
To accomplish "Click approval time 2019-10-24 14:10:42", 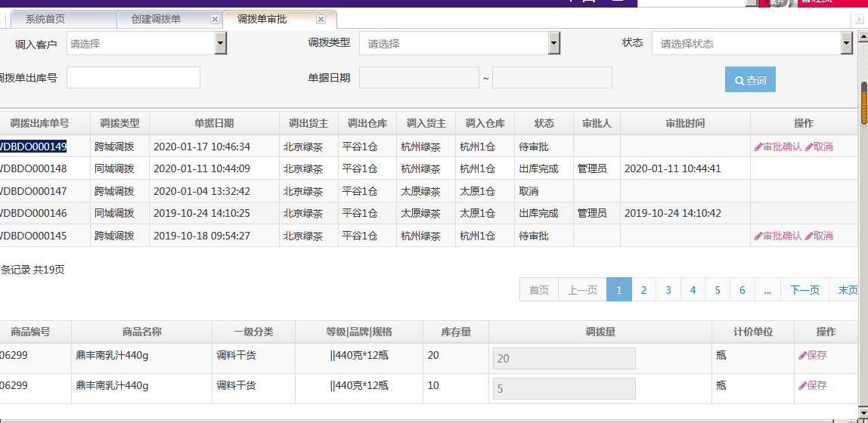I will point(673,214).
